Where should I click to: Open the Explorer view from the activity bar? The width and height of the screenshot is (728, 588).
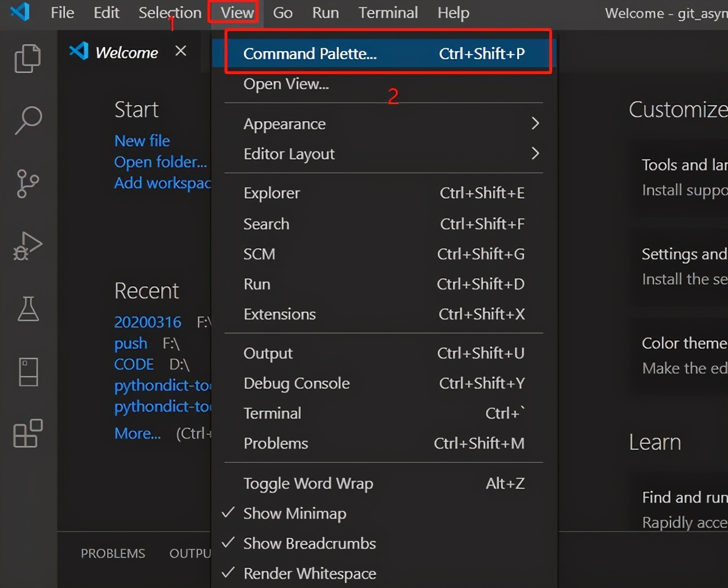tap(27, 58)
